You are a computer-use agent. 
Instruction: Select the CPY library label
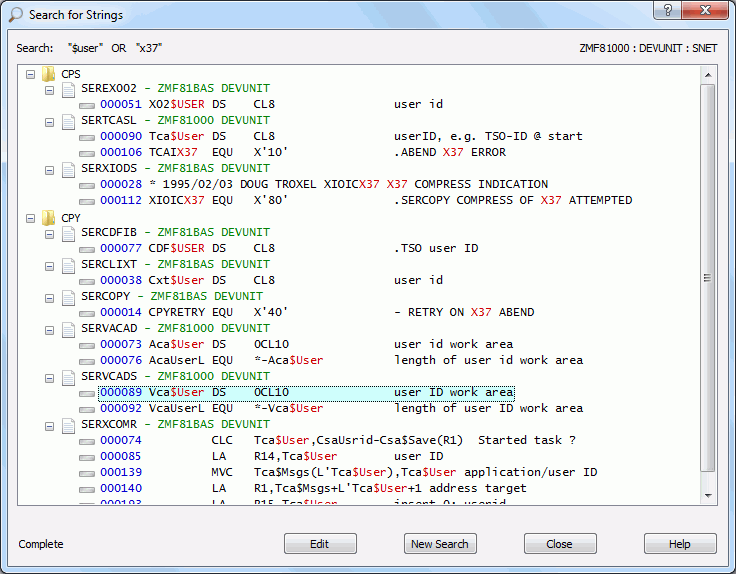coord(71,218)
